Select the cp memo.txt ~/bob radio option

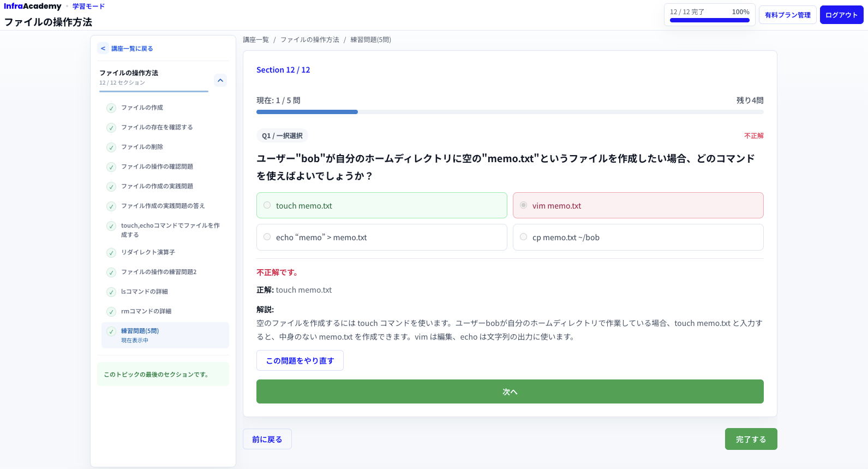[x=523, y=237]
